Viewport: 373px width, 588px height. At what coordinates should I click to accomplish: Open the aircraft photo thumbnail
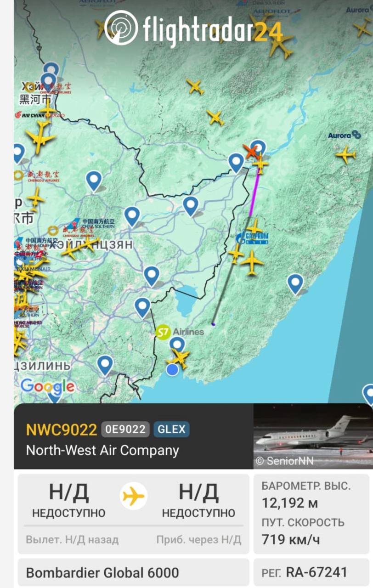click(313, 436)
